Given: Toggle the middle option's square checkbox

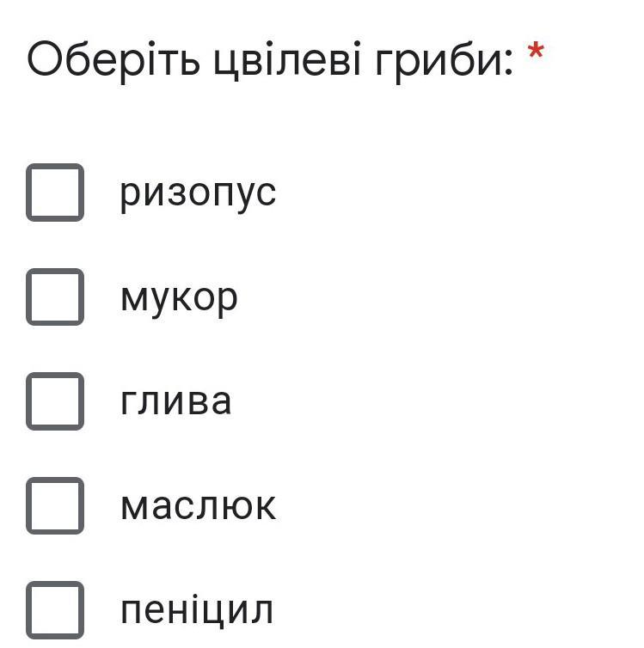Looking at the screenshot, I should (55, 401).
